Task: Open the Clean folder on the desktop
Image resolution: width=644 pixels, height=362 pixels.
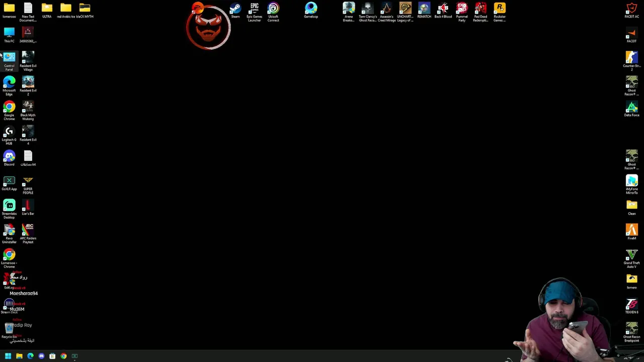Action: click(632, 208)
